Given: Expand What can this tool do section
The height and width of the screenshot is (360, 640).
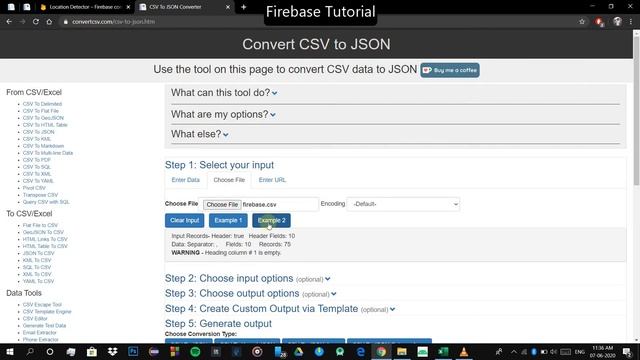Looking at the screenshot, I should pyautogui.click(x=224, y=93).
